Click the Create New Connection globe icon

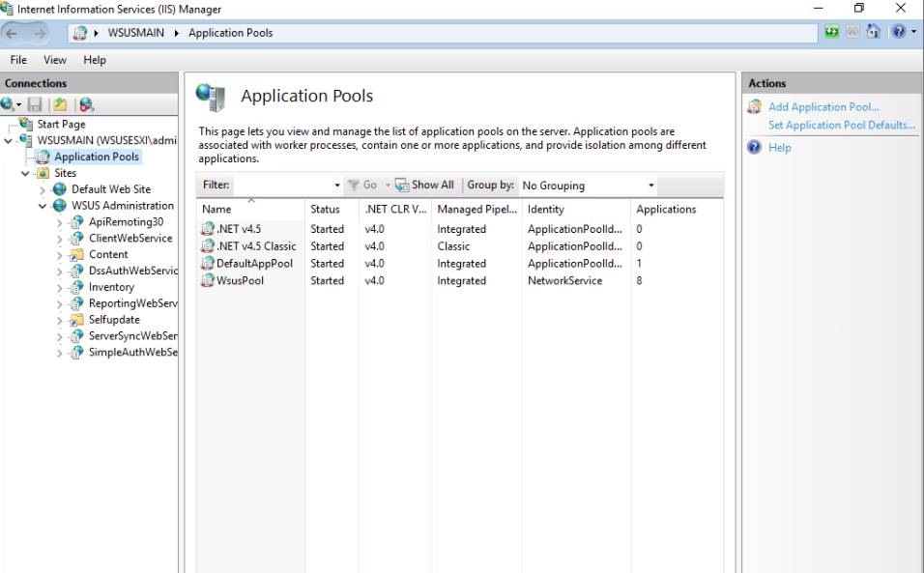pyautogui.click(x=8, y=102)
